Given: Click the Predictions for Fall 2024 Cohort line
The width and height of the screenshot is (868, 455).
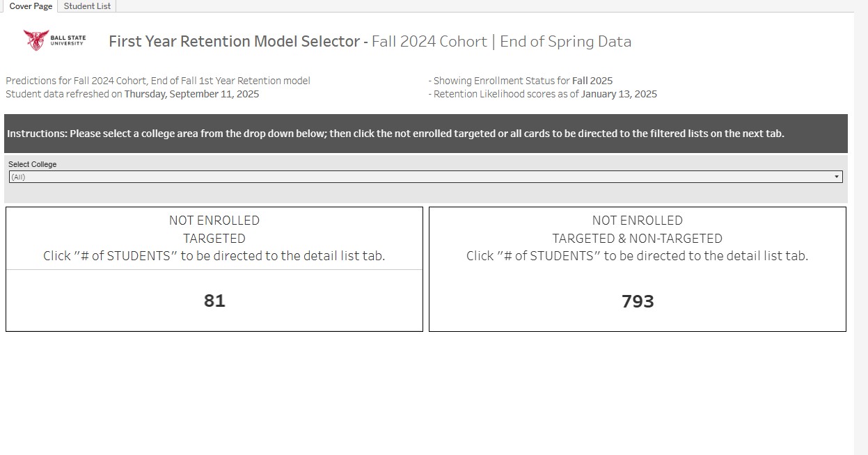Looking at the screenshot, I should [158, 81].
